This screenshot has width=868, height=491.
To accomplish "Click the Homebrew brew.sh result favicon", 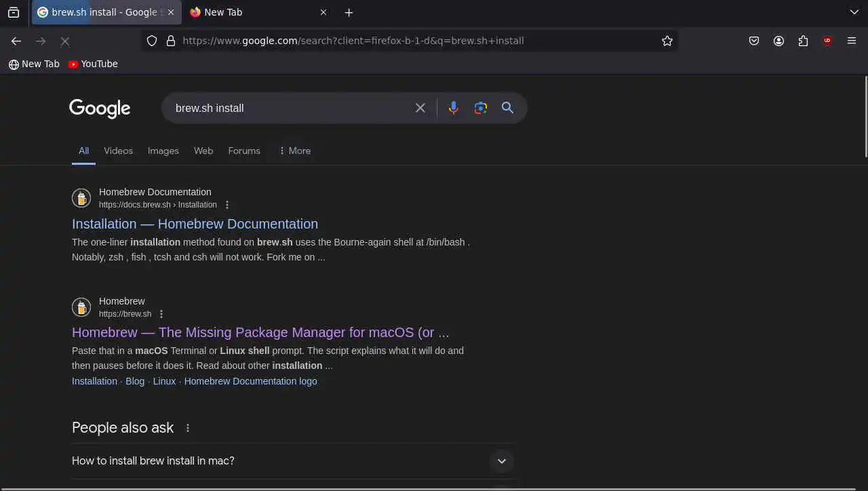I will [x=81, y=307].
